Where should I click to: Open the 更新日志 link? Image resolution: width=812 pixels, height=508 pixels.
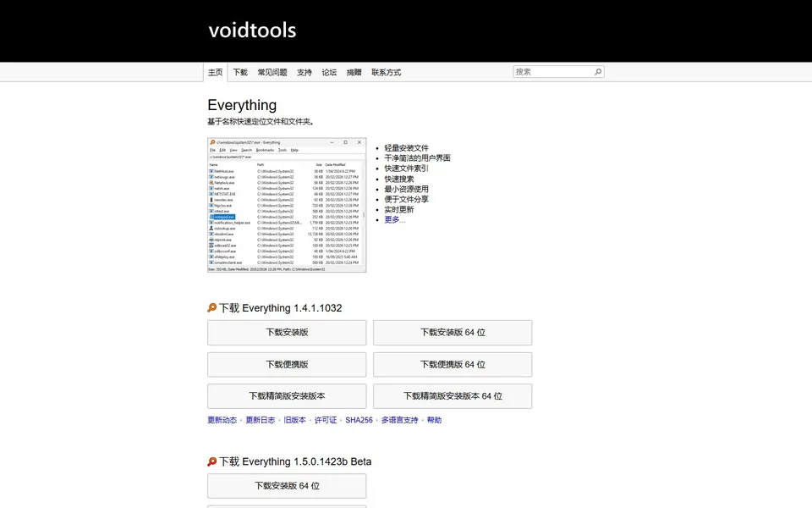click(x=260, y=420)
